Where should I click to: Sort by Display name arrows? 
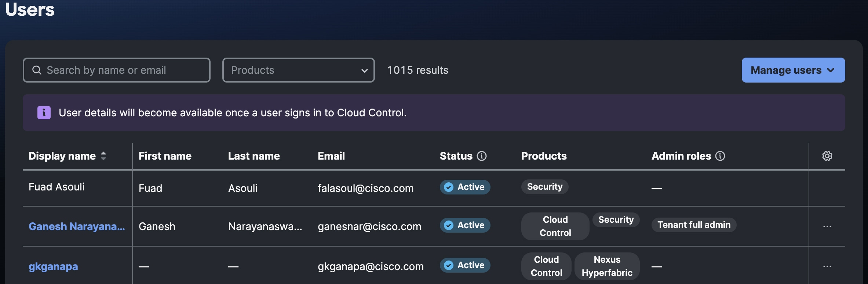pos(103,156)
